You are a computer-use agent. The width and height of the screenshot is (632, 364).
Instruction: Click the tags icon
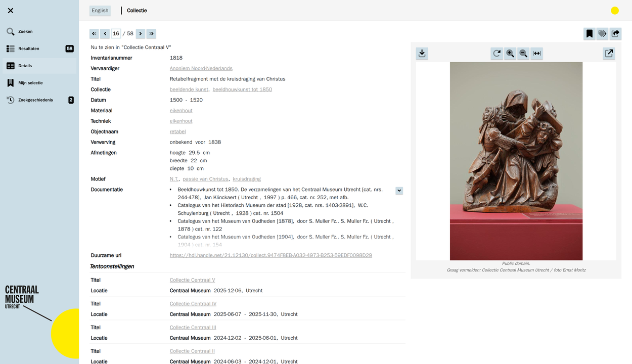pyautogui.click(x=602, y=34)
